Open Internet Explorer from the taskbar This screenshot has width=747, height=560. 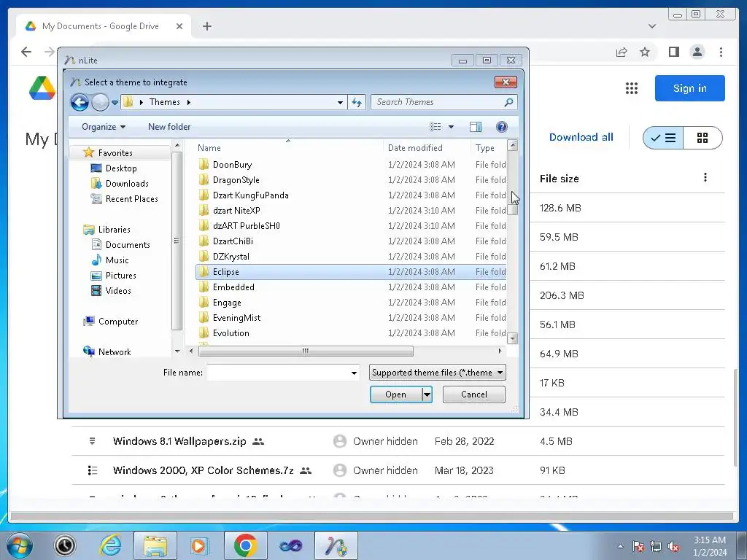click(110, 545)
